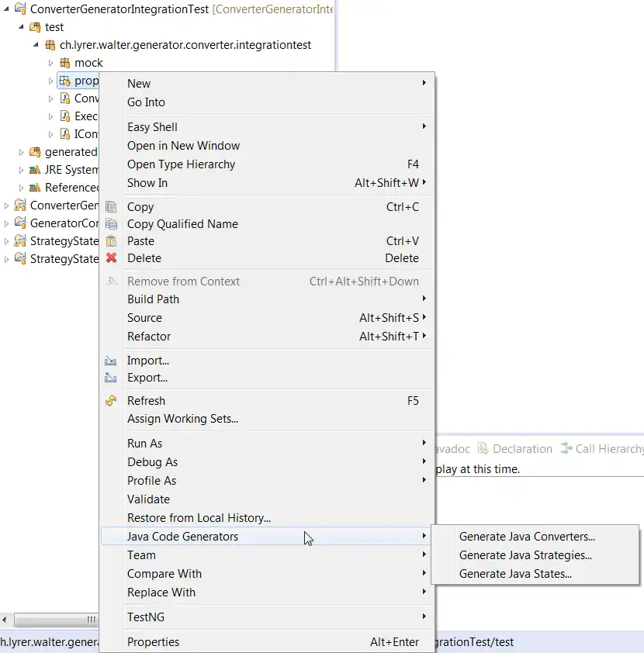Open the Run As submenu
This screenshot has width=644, height=653.
pos(268,443)
